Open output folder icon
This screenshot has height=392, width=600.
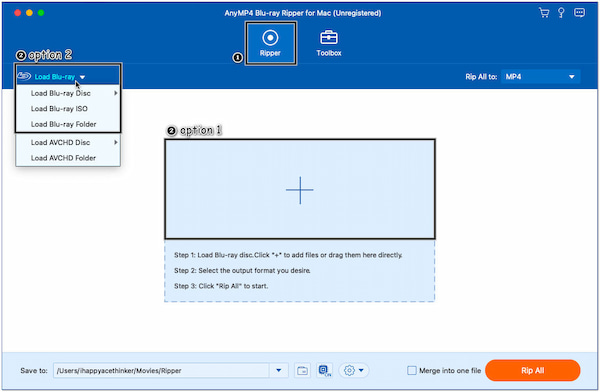tap(302, 371)
